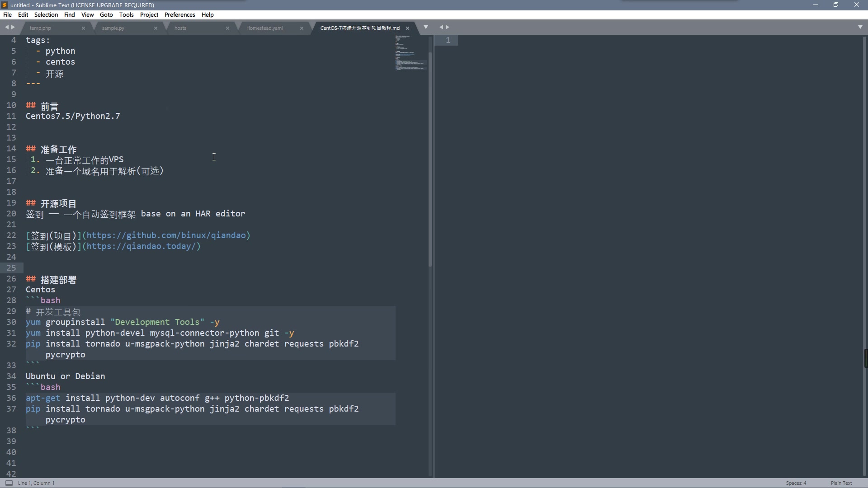Toggle the side bar switch panel icon
This screenshot has height=488, width=868.
[9, 483]
